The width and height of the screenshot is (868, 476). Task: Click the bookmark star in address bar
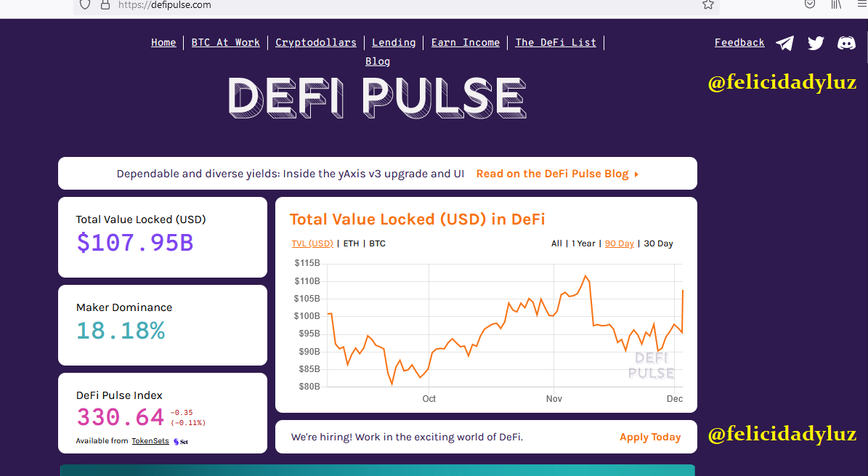click(x=708, y=4)
